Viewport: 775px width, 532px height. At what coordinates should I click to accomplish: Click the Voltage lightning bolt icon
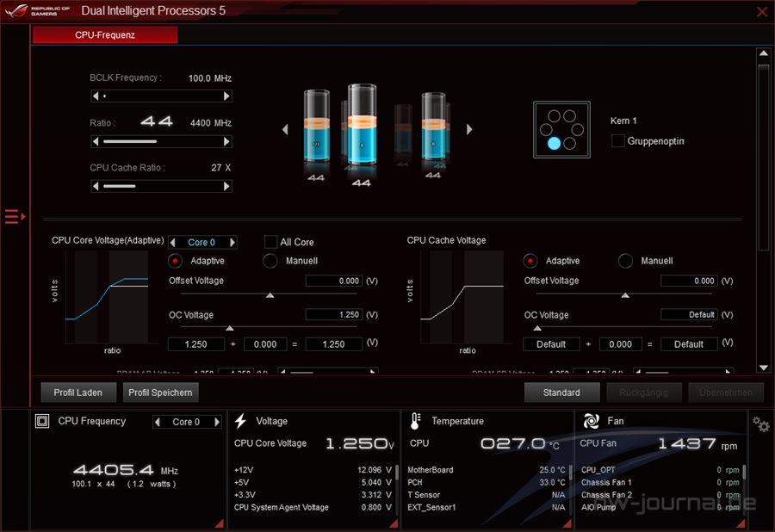tap(241, 421)
